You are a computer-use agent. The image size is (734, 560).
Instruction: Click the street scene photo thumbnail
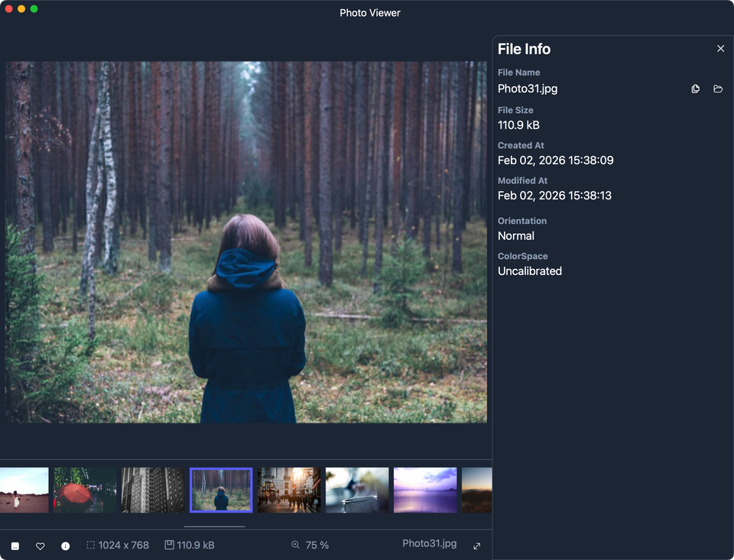click(x=288, y=490)
